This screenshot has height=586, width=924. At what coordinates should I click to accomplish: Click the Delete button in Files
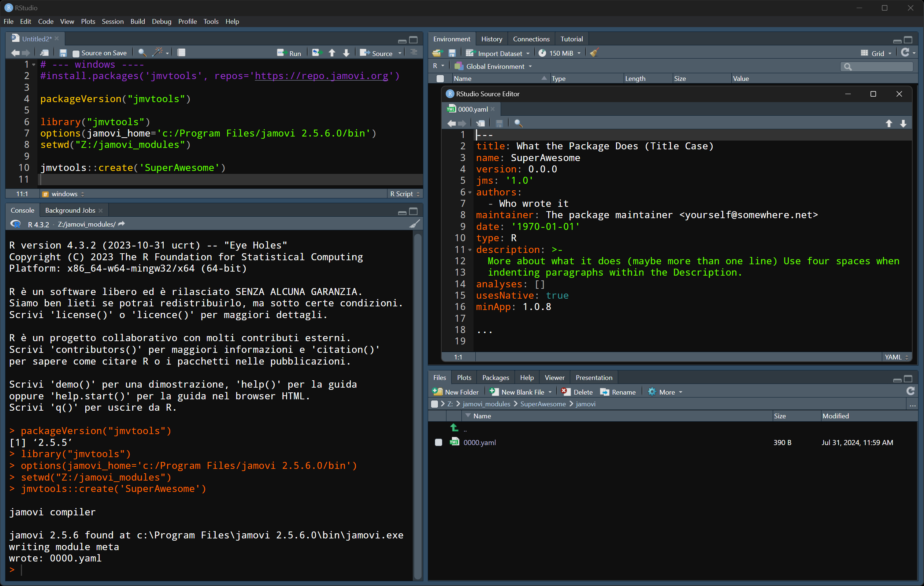[x=577, y=392]
